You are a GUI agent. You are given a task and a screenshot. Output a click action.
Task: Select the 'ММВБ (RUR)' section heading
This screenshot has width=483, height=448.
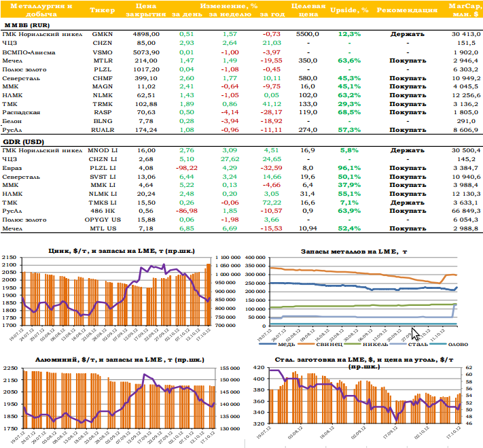27,25
